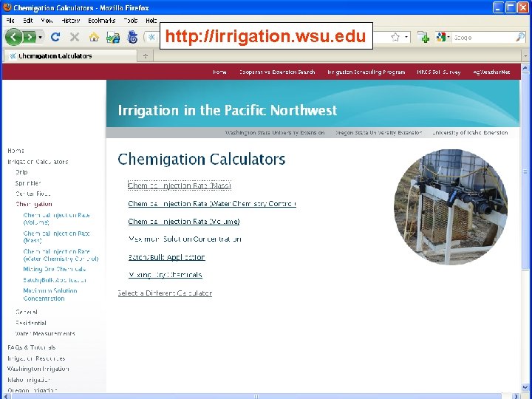Open Chemical Injection Rate (Water Chemistry Control) main link
This screenshot has width=532, height=399.
click(212, 204)
